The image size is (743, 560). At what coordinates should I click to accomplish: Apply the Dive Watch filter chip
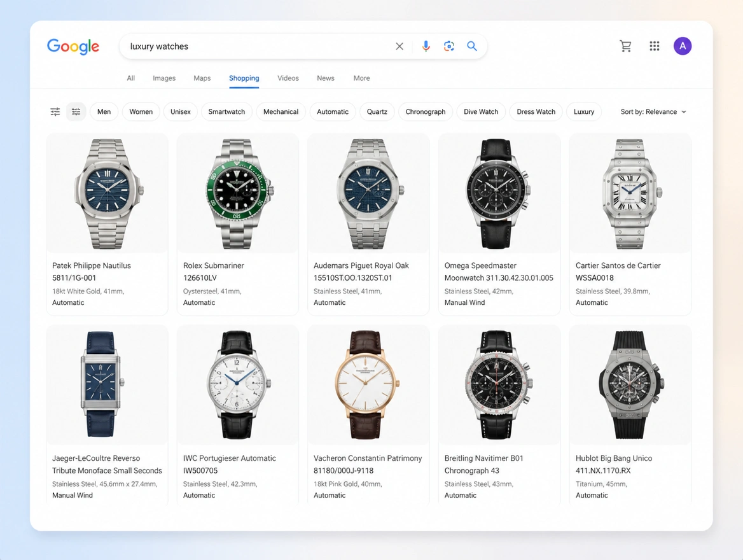[481, 112]
